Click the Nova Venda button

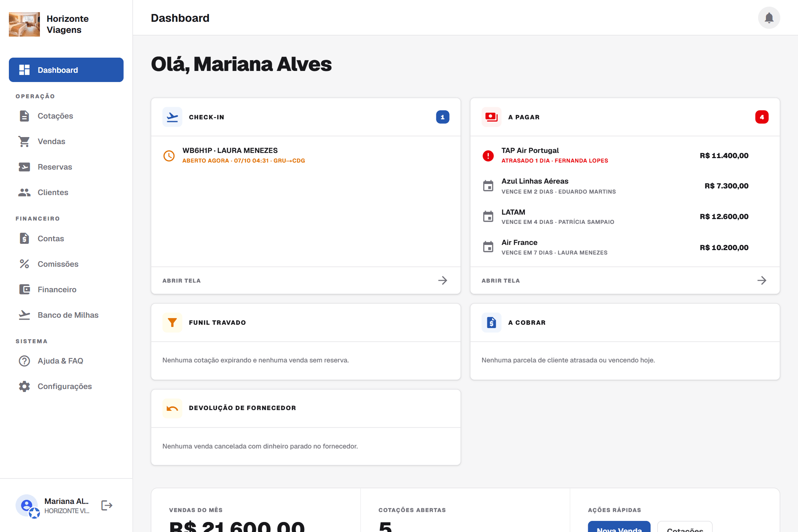(619, 527)
